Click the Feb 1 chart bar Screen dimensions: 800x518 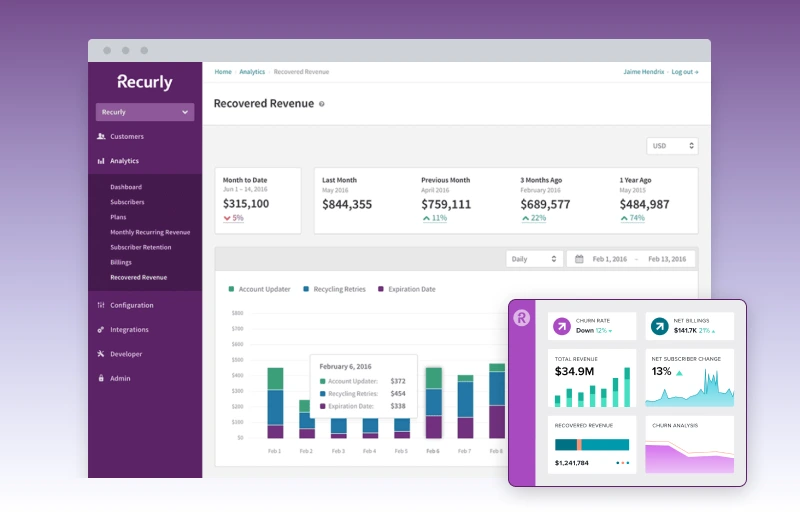[275, 403]
